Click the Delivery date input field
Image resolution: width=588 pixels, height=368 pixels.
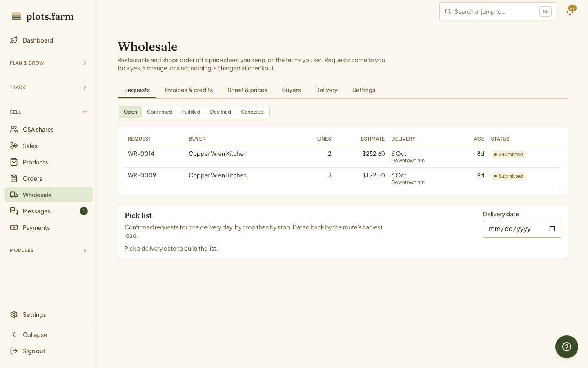point(522,229)
